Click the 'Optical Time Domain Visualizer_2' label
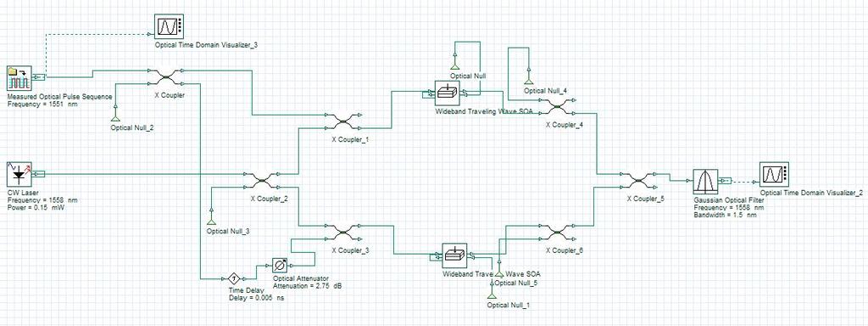868x326 pixels. pos(811,193)
